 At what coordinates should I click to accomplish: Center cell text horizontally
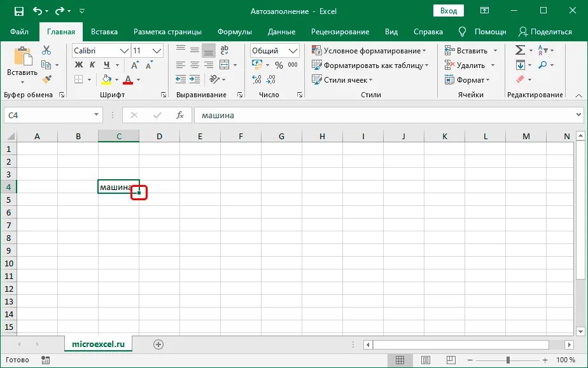coord(195,65)
